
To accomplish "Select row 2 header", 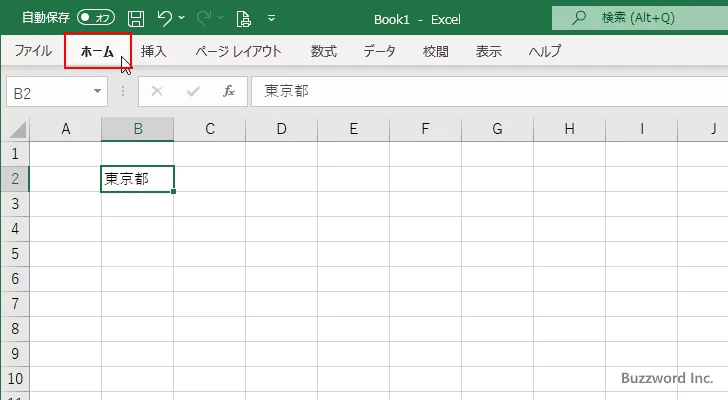I will [x=15, y=179].
